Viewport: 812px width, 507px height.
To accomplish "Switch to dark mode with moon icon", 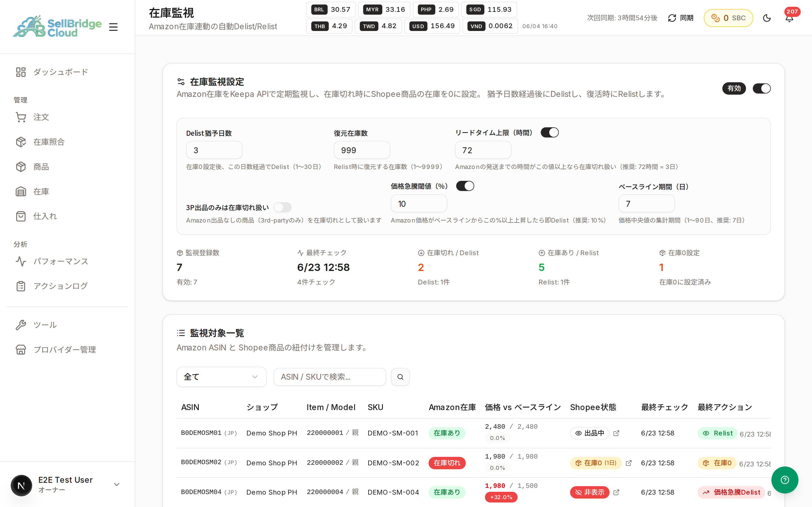I will tap(767, 18).
